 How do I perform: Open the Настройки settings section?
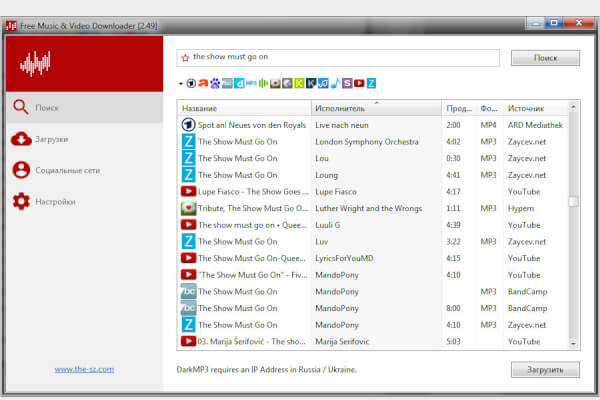(85, 201)
